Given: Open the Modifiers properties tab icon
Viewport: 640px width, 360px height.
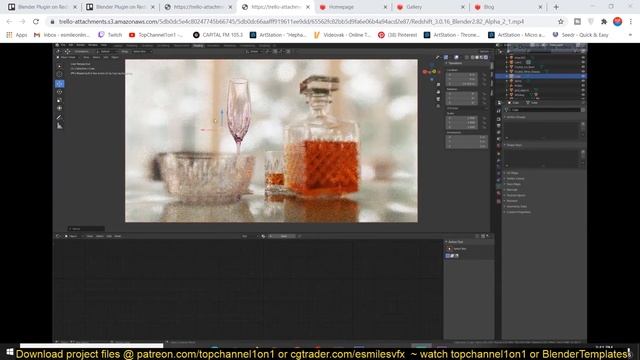Looking at the screenshot, I should click(x=499, y=160).
